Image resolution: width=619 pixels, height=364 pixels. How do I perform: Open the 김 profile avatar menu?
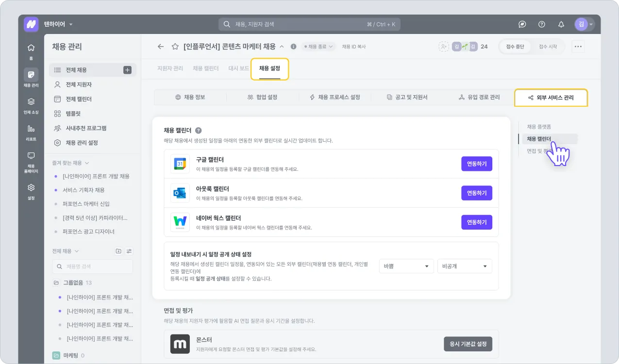[584, 24]
